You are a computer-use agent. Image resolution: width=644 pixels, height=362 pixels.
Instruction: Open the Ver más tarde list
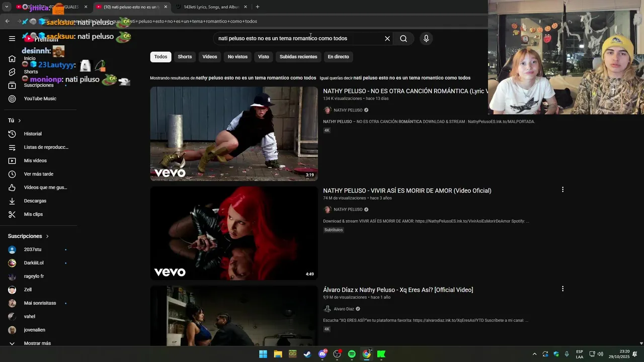click(38, 174)
